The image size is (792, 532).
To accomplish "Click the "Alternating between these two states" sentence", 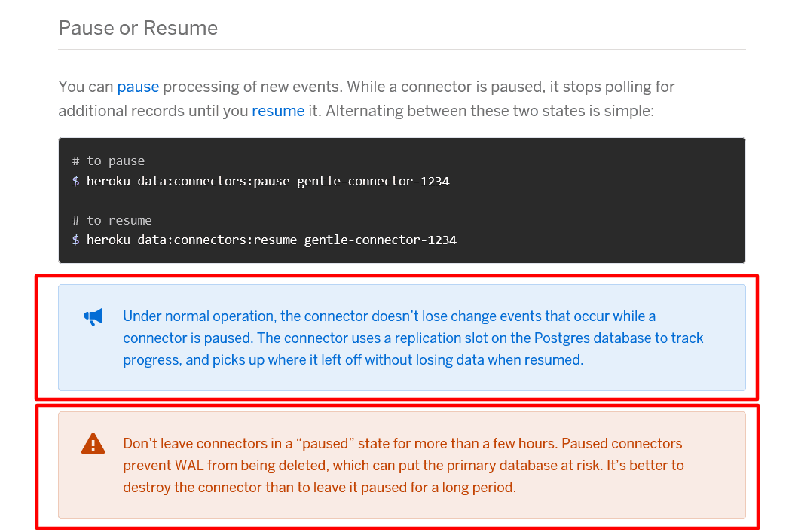I will [x=490, y=111].
